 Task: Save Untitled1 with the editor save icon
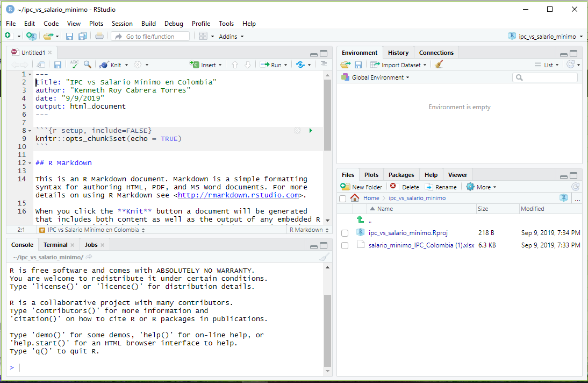point(58,65)
